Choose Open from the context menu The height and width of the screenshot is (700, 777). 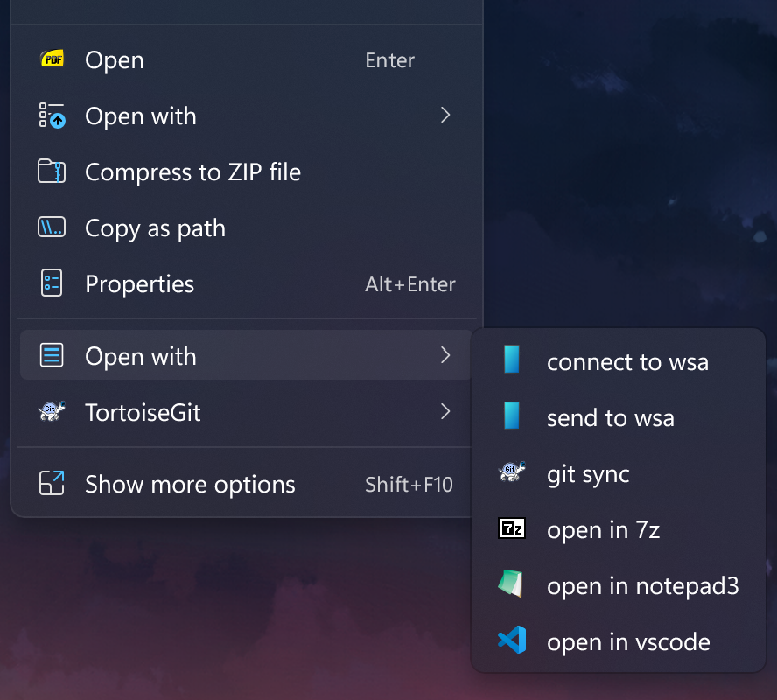115,60
